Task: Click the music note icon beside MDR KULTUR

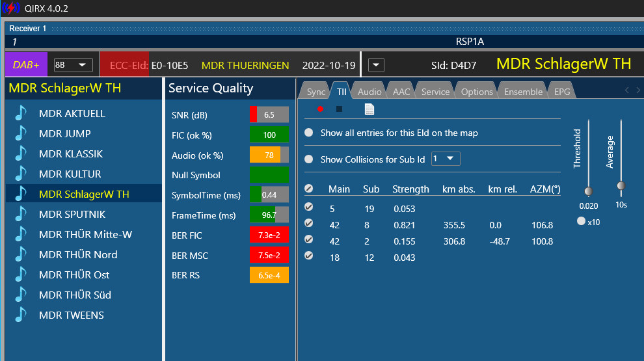Action: pyautogui.click(x=21, y=173)
